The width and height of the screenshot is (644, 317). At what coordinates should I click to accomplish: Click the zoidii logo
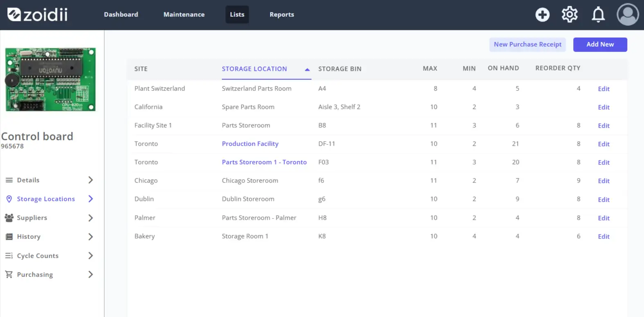click(38, 15)
